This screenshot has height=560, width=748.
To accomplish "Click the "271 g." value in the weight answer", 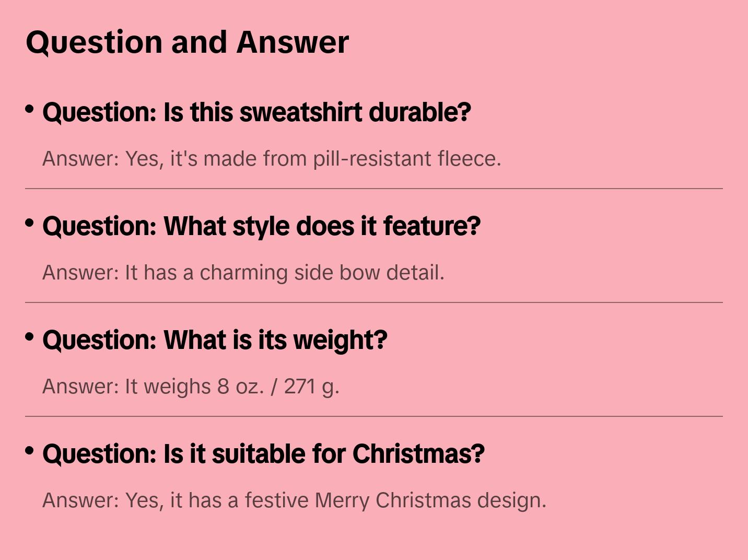I will (x=311, y=387).
